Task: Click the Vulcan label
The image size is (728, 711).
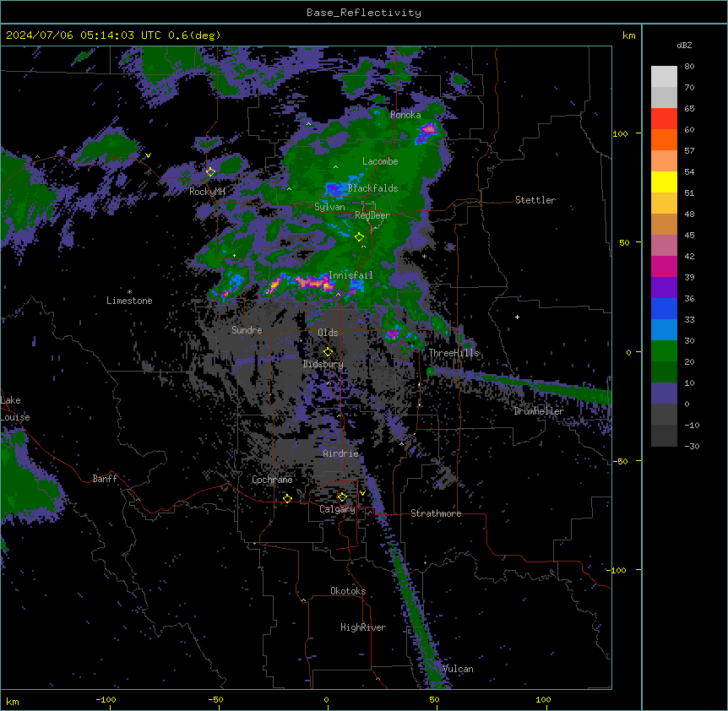Action: tap(458, 669)
